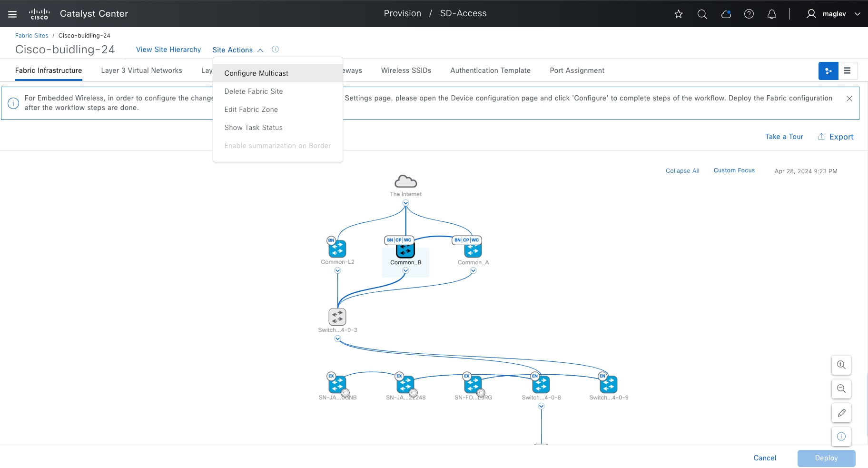The image size is (868, 468).
Task: Dismiss the Embedded Wireless info banner
Action: 849,99
